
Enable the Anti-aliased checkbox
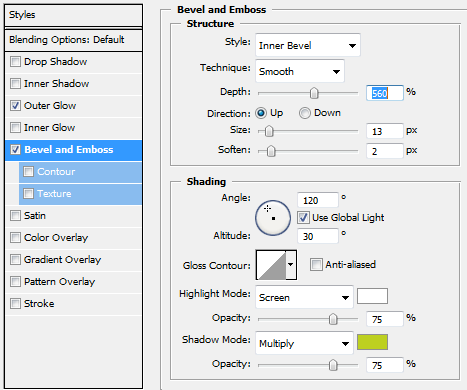316,265
